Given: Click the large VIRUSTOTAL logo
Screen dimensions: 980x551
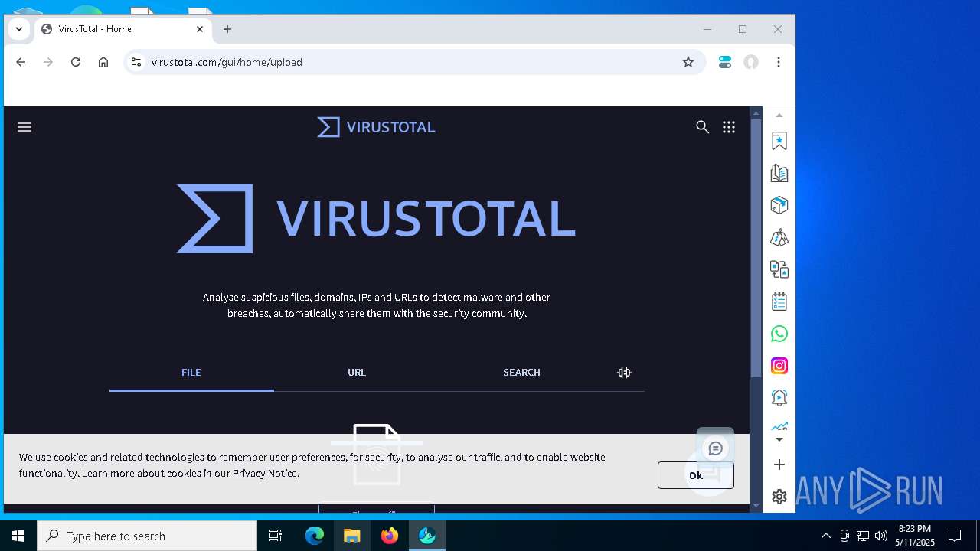Looking at the screenshot, I should [x=376, y=218].
